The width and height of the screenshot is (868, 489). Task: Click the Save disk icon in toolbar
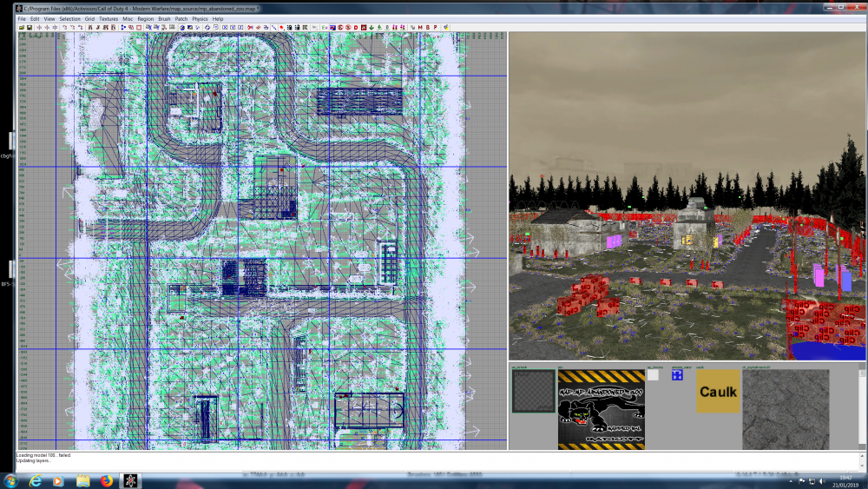pyautogui.click(x=29, y=27)
